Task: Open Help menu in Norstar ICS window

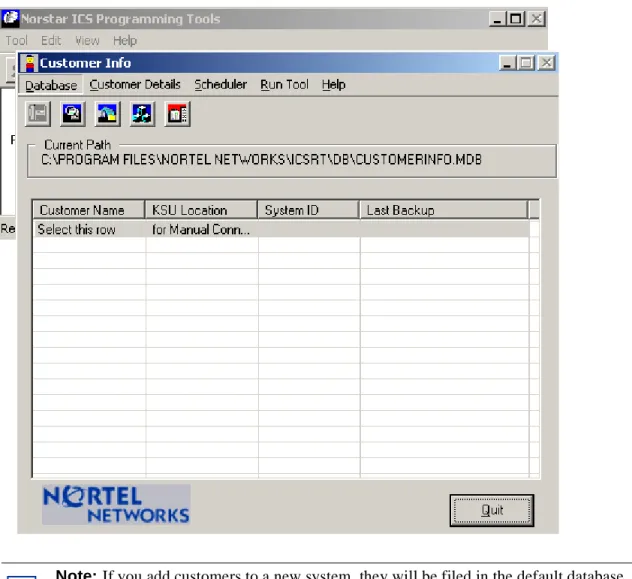Action: click(125, 41)
